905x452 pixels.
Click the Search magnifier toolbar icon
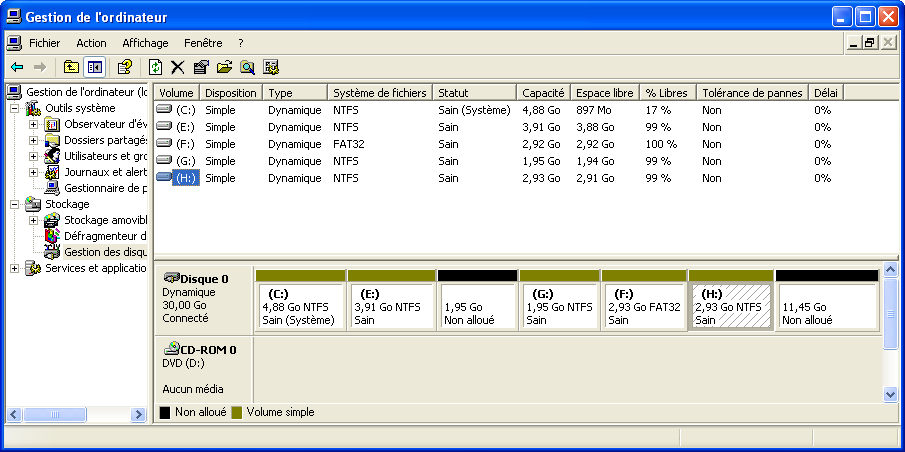[x=248, y=68]
